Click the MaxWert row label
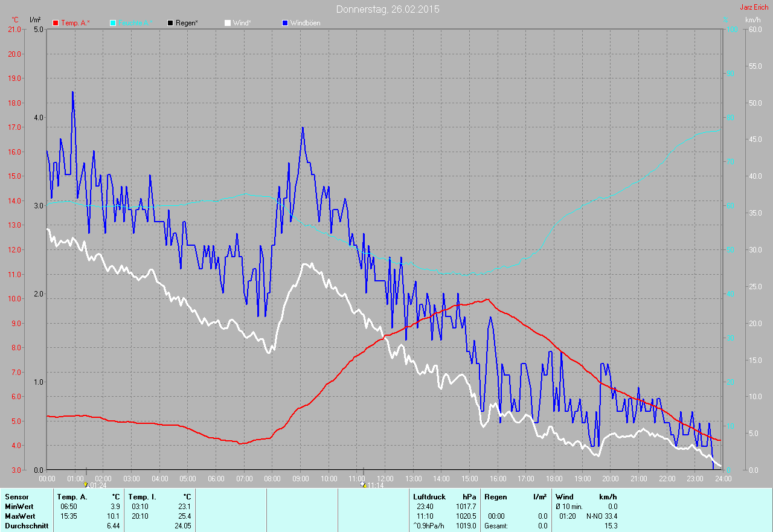The image size is (773, 532). coord(20,516)
